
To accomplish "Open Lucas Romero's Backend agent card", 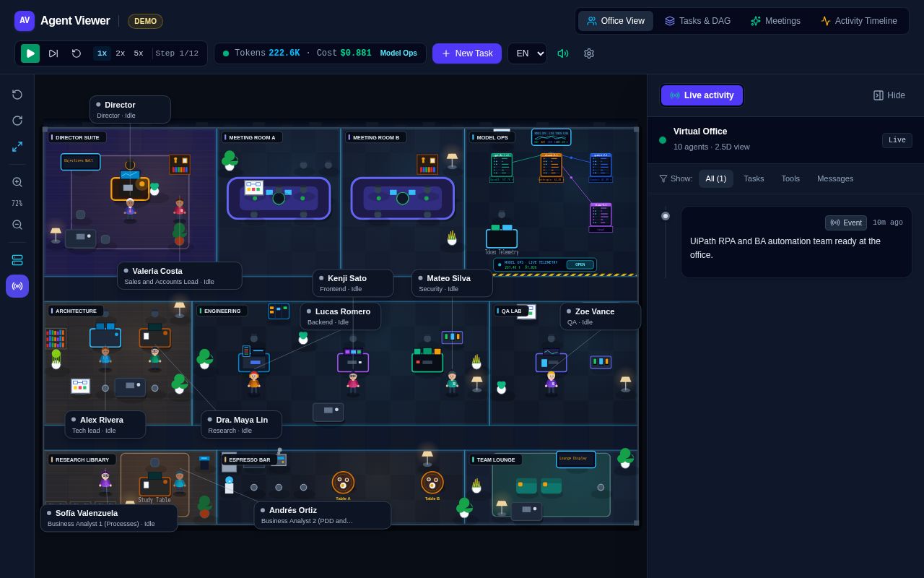I will tap(341, 316).
